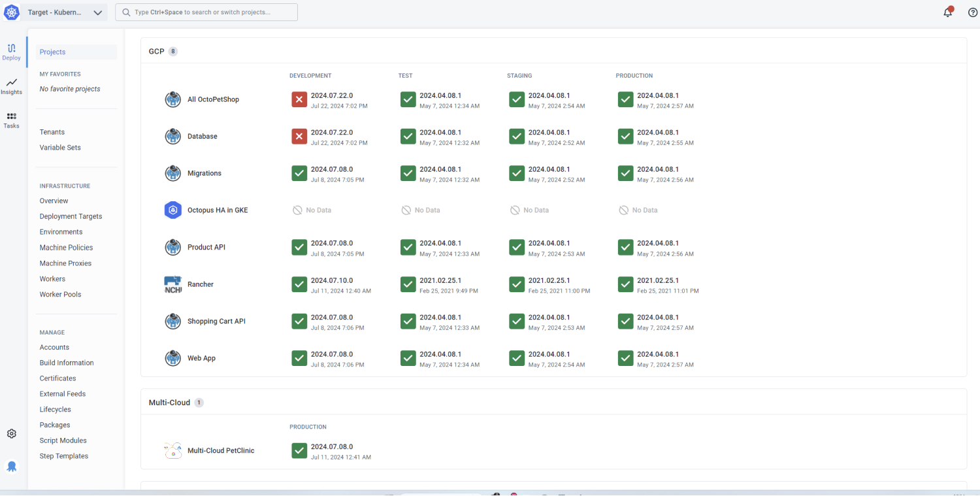Open the settings gear icon

(x=11, y=433)
